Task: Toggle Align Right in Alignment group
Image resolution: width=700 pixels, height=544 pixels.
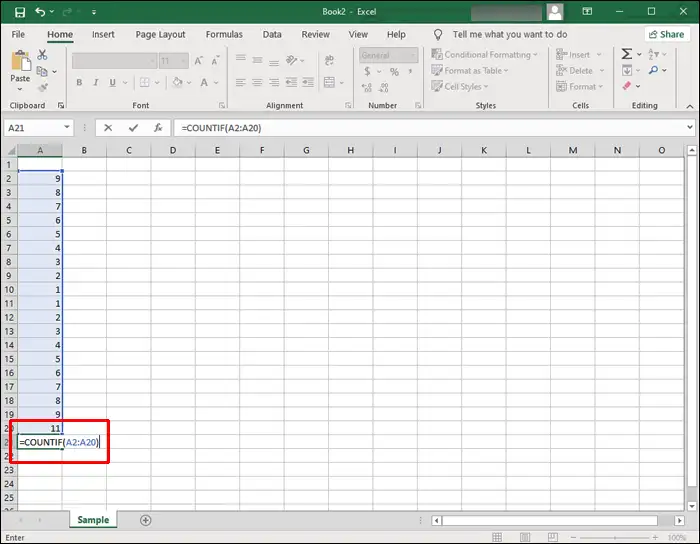Action: click(x=274, y=83)
